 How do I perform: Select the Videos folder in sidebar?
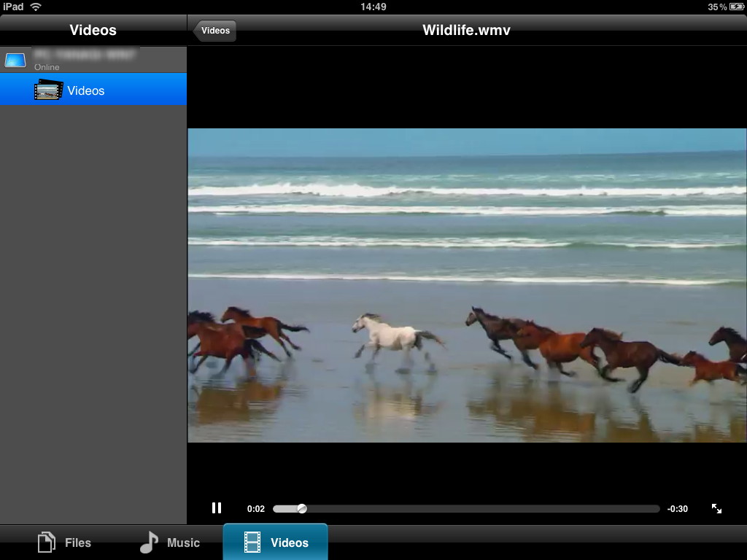[x=93, y=89]
